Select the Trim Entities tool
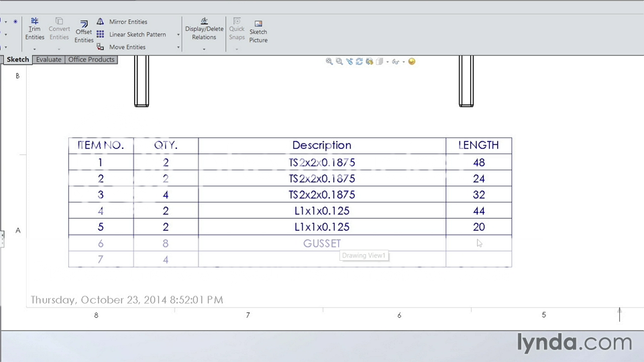Image resolution: width=644 pixels, height=362 pixels. [x=35, y=29]
